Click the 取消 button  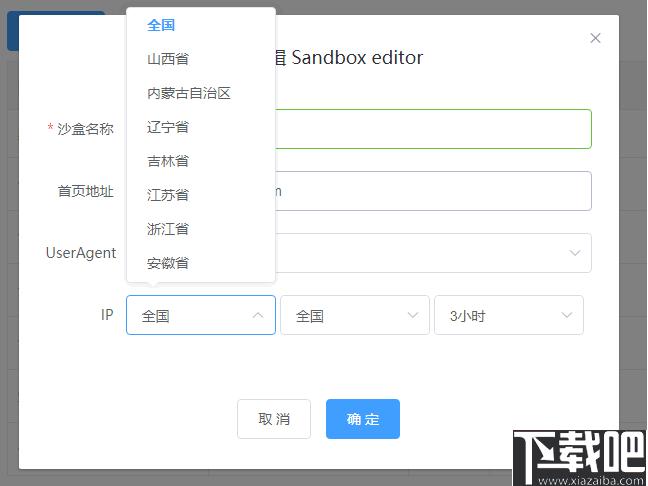click(274, 419)
